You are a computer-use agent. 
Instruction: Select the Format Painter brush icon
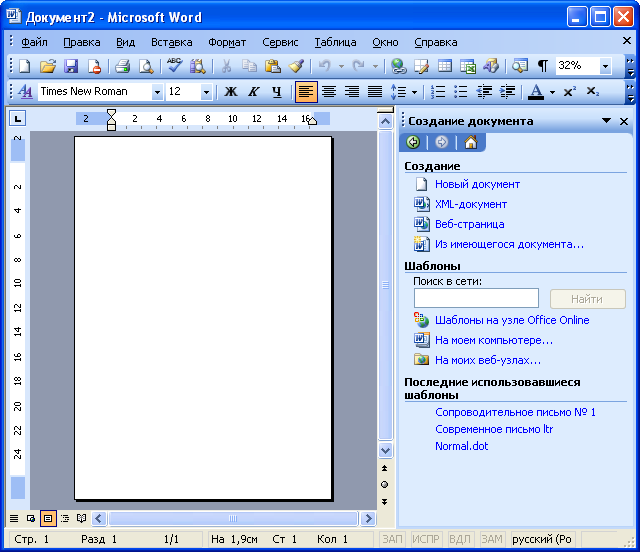point(296,66)
